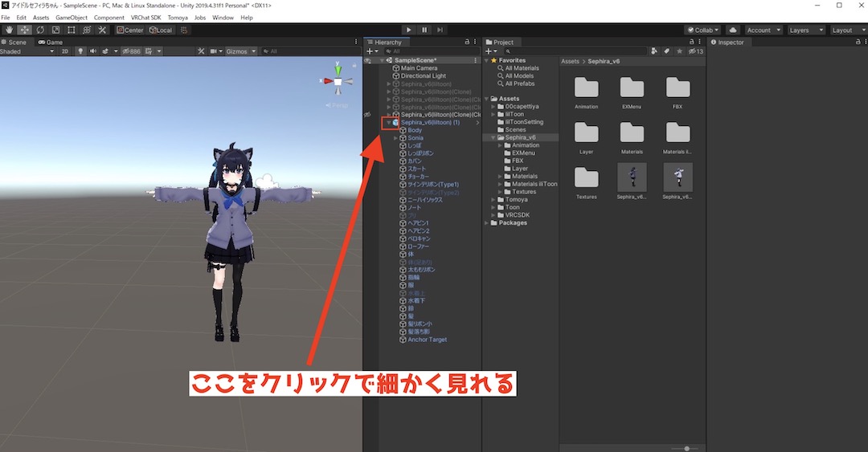Expand the VRCSDK folder in tree
868x452 pixels.
pos(493,215)
